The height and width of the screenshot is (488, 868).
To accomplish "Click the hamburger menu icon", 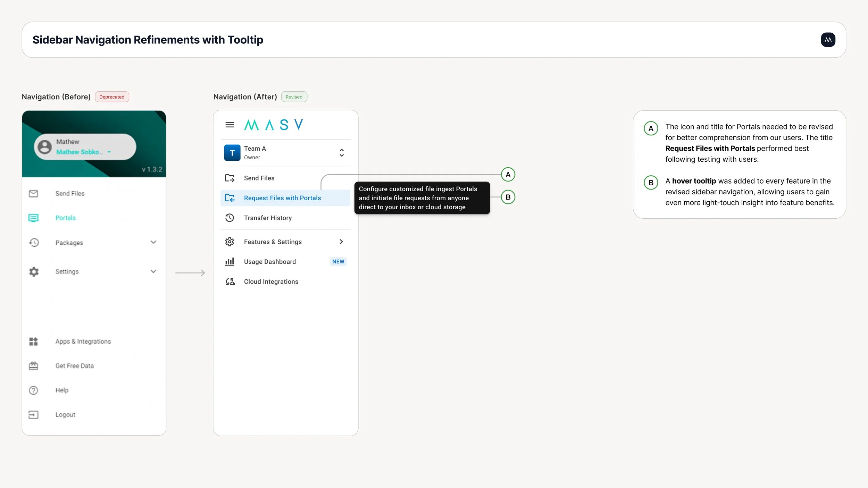I will click(229, 125).
